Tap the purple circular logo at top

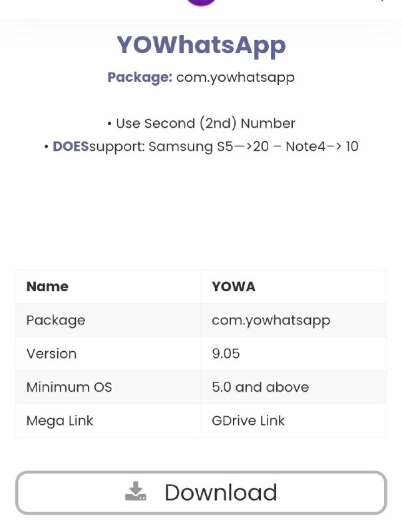(x=202, y=3)
